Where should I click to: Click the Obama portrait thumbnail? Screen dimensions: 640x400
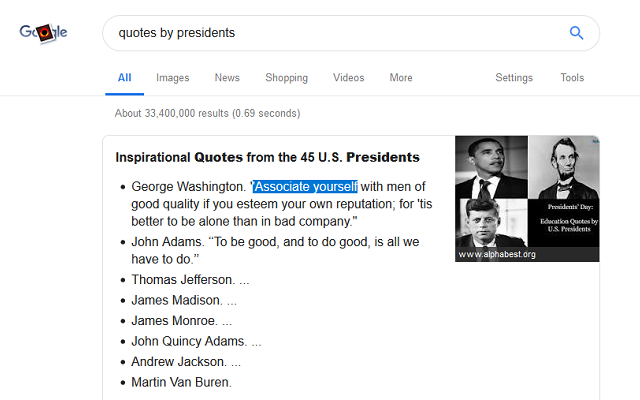[x=491, y=166]
